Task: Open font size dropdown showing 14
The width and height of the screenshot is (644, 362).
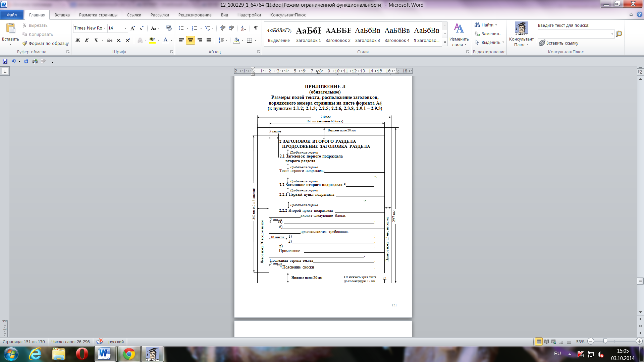Action: (126, 28)
